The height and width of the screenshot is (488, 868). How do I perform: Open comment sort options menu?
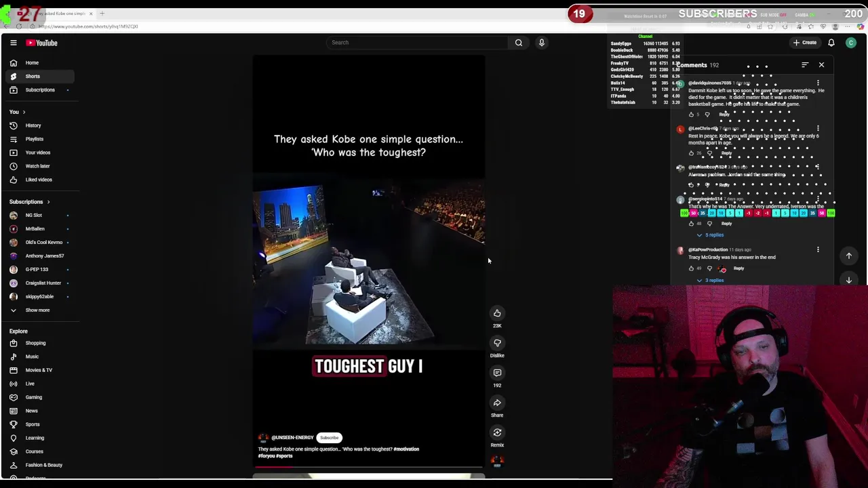pos(805,65)
